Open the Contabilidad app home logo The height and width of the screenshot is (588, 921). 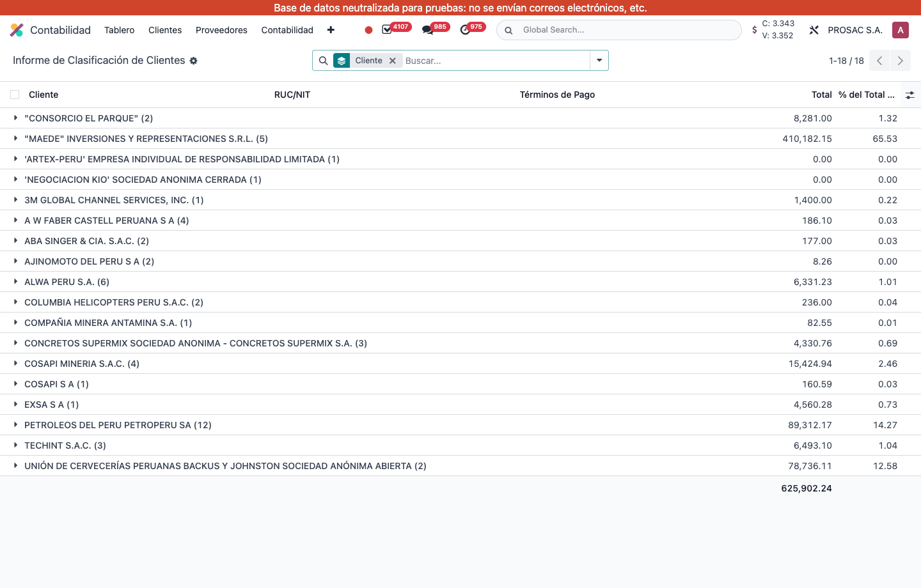tap(17, 30)
